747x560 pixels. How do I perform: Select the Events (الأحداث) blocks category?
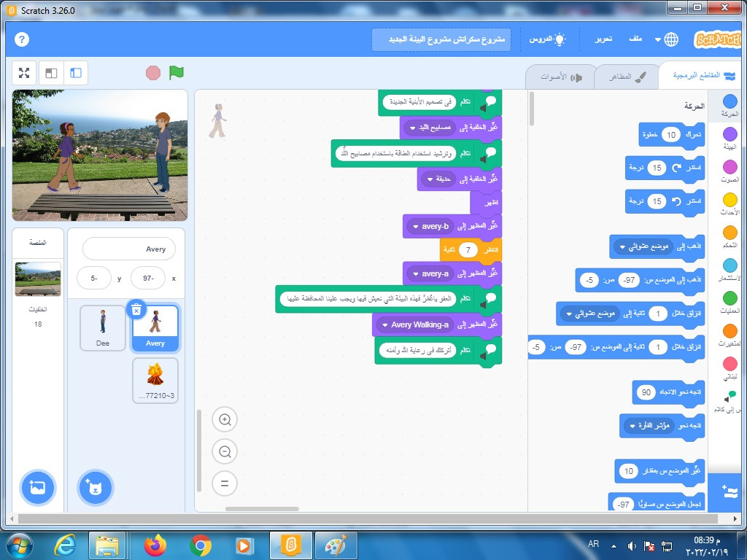(x=729, y=204)
